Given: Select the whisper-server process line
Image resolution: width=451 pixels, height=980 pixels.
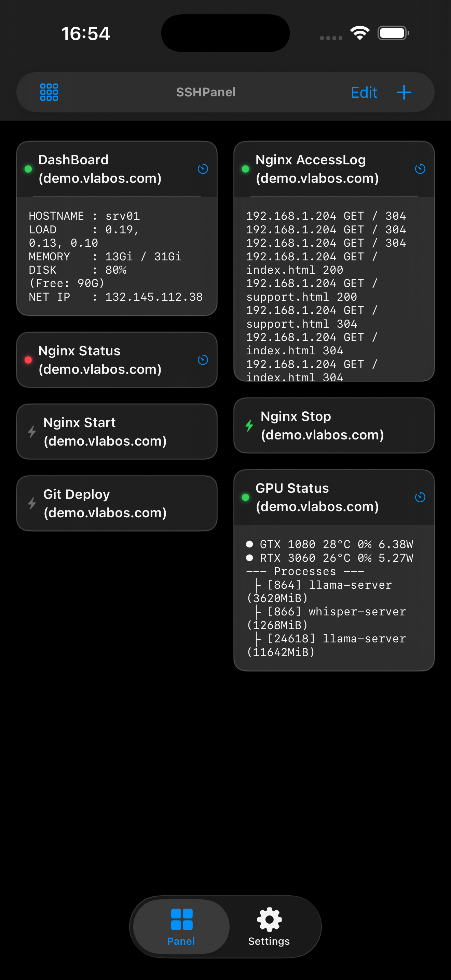Looking at the screenshot, I should pos(326,618).
